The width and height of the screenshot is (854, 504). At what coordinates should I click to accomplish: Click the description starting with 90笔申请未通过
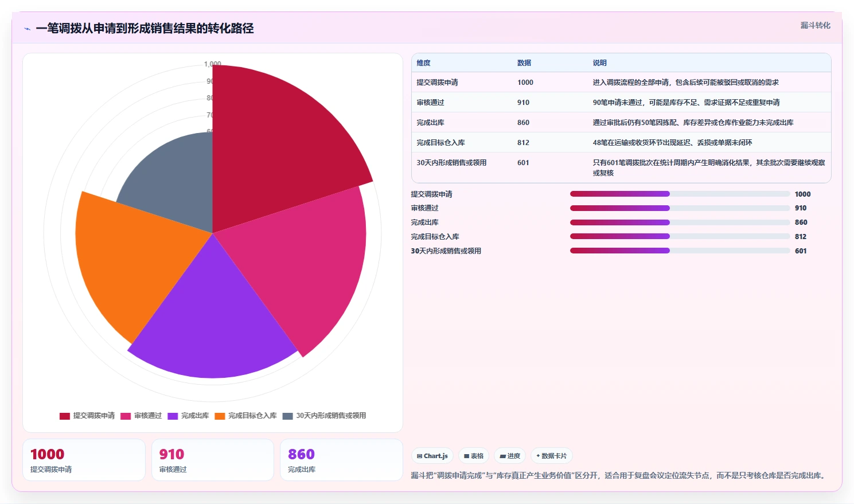[x=687, y=103]
